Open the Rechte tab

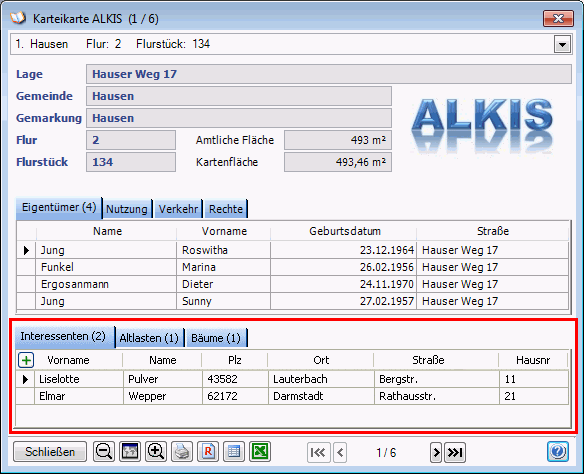click(x=226, y=209)
